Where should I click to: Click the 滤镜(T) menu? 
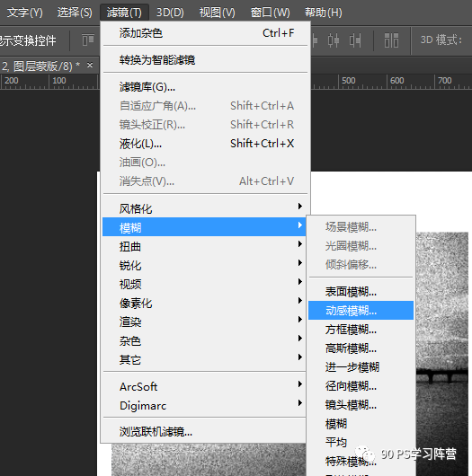[124, 13]
